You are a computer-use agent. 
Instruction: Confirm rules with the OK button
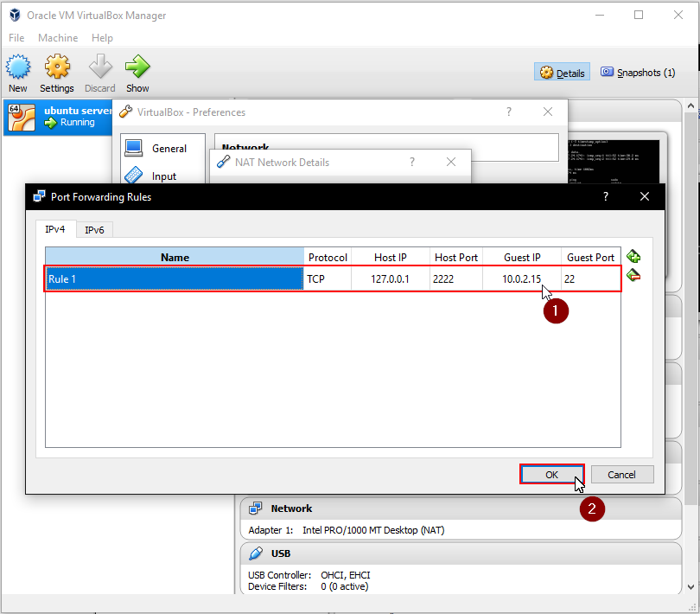pyautogui.click(x=551, y=474)
